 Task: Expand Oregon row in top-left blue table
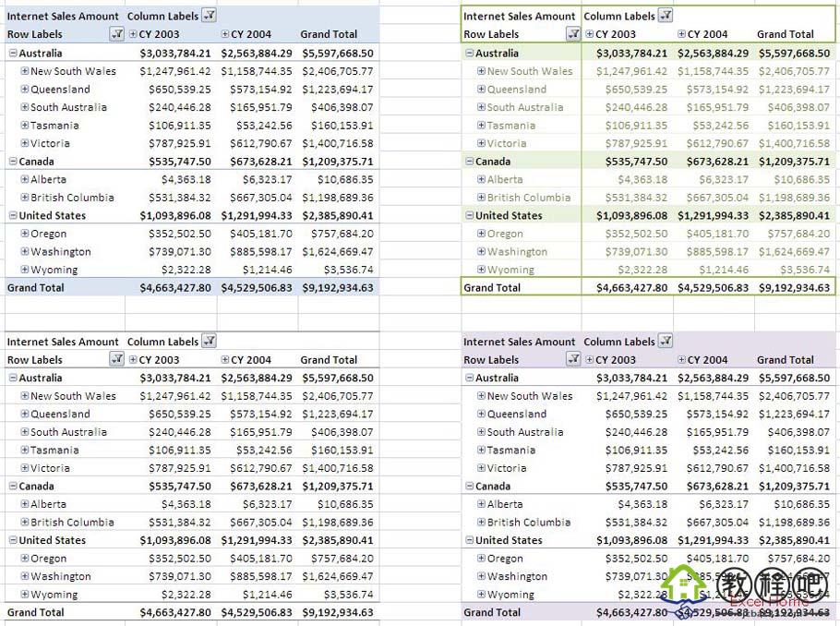pos(25,234)
